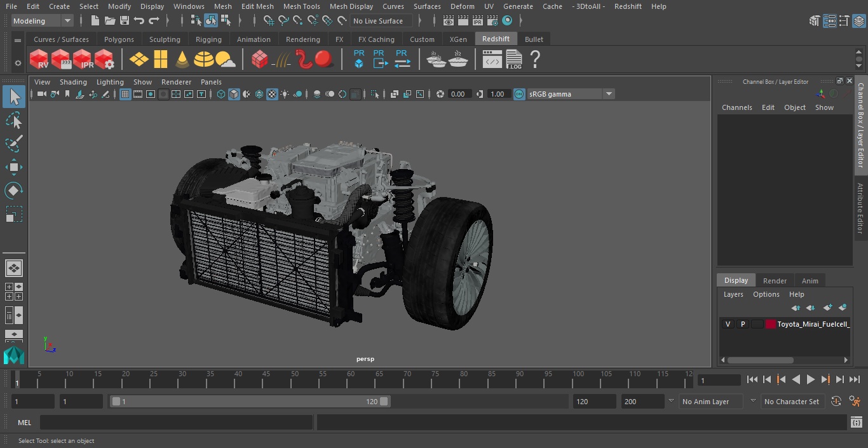Click the Open scene folder icon
868x448 pixels.
(109, 21)
